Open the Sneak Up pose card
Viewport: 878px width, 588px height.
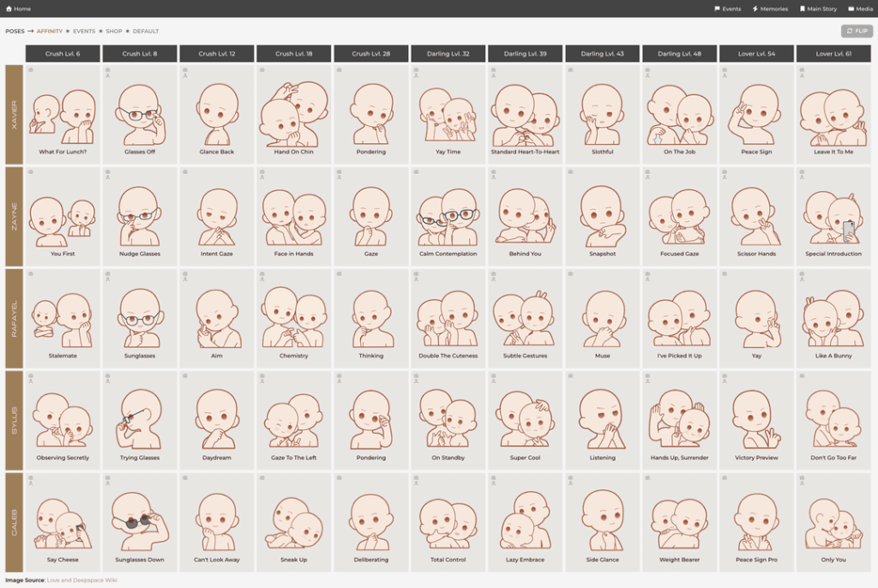pos(294,522)
